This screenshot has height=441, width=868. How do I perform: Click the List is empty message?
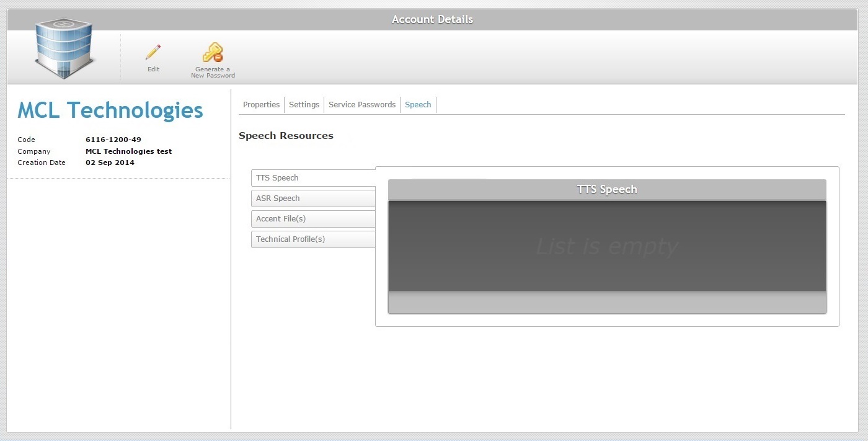pyautogui.click(x=607, y=246)
